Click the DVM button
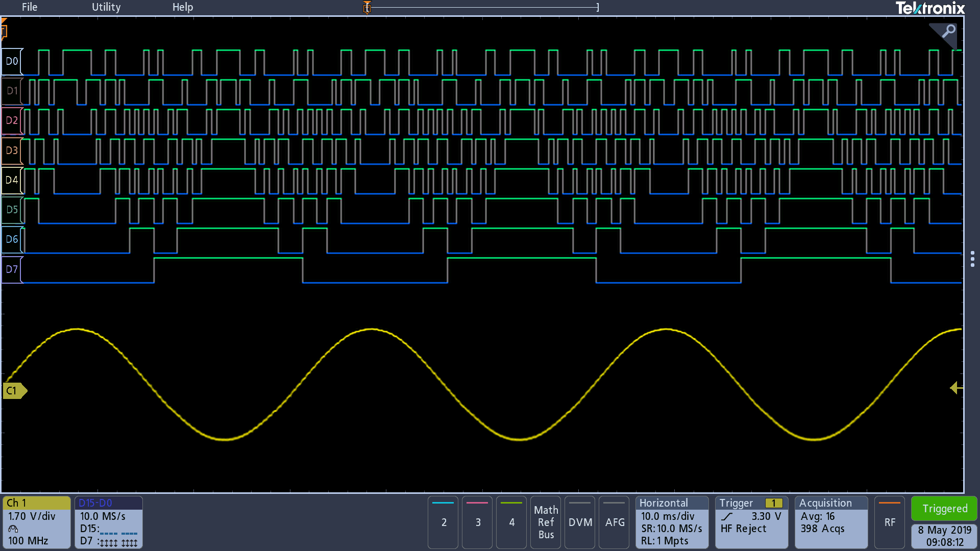Image resolution: width=980 pixels, height=551 pixels. pyautogui.click(x=580, y=522)
